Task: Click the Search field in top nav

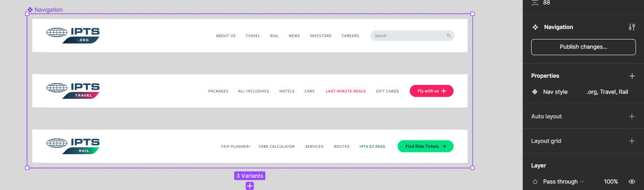Action: (x=407, y=36)
